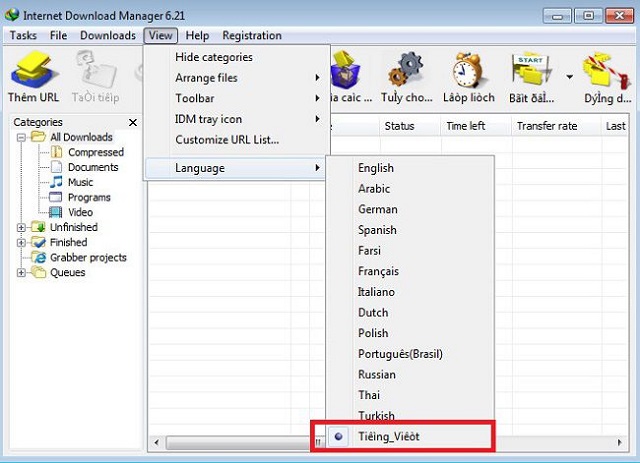Click the Finished checkmark folder icon
This screenshot has height=463, width=640.
[38, 242]
